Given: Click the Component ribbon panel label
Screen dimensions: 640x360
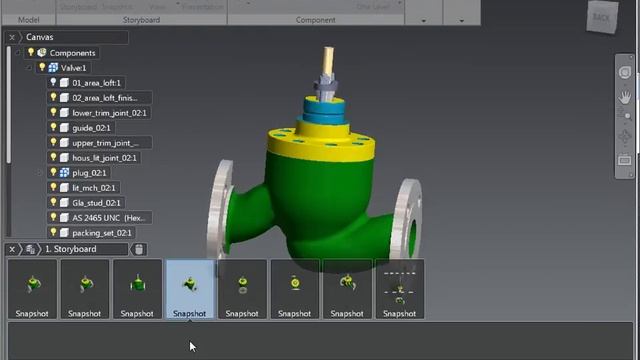Looking at the screenshot, I should coord(316,20).
